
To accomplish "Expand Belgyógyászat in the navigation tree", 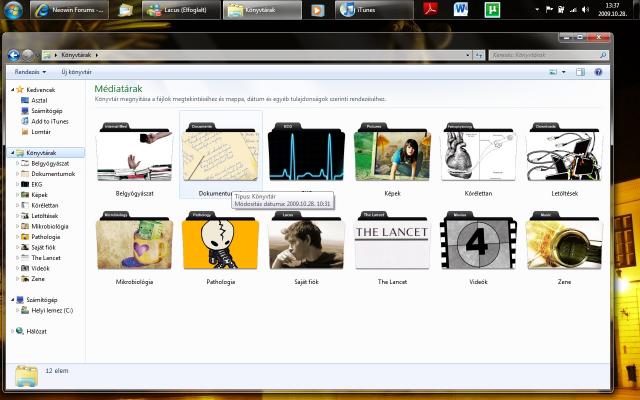I will point(17,163).
